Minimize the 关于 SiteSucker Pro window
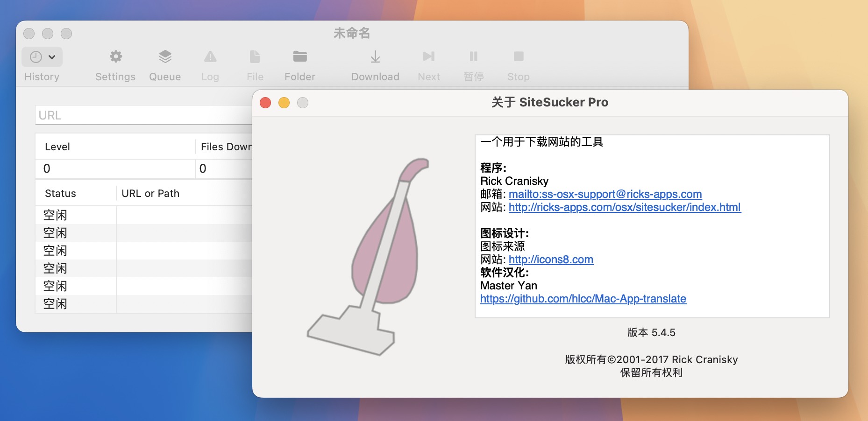Image resolution: width=868 pixels, height=421 pixels. click(284, 103)
